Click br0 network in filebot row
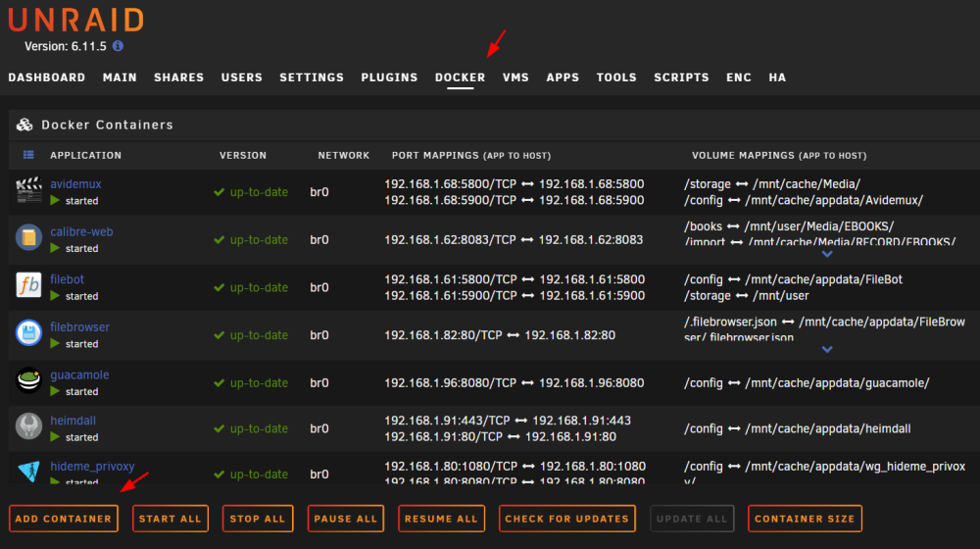 coord(319,287)
